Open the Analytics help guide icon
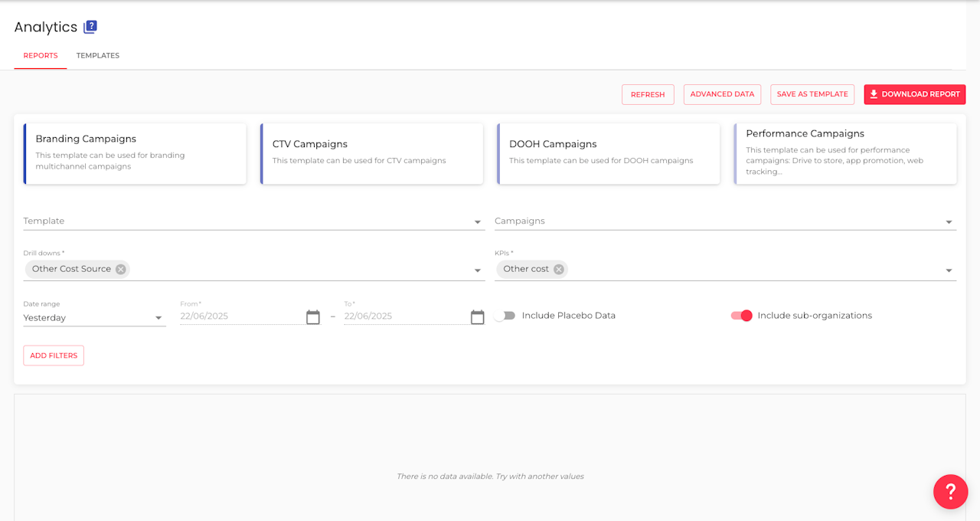Image resolution: width=980 pixels, height=521 pixels. 90,27
